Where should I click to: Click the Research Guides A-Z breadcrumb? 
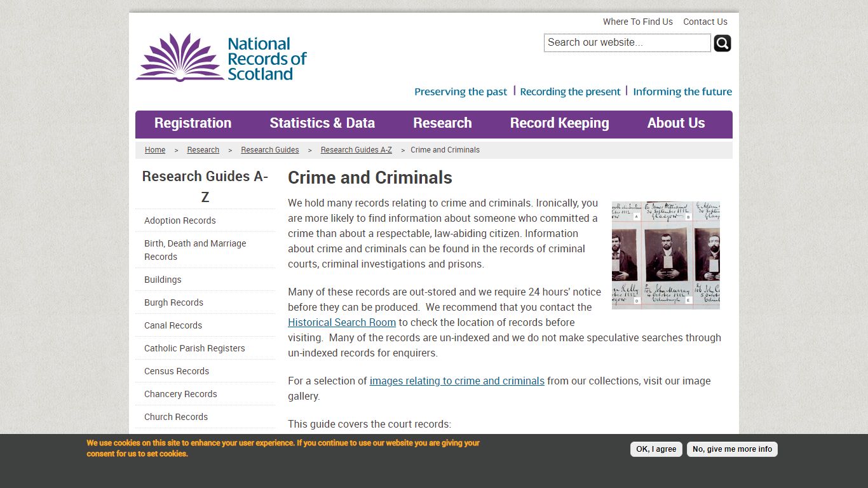click(x=356, y=150)
